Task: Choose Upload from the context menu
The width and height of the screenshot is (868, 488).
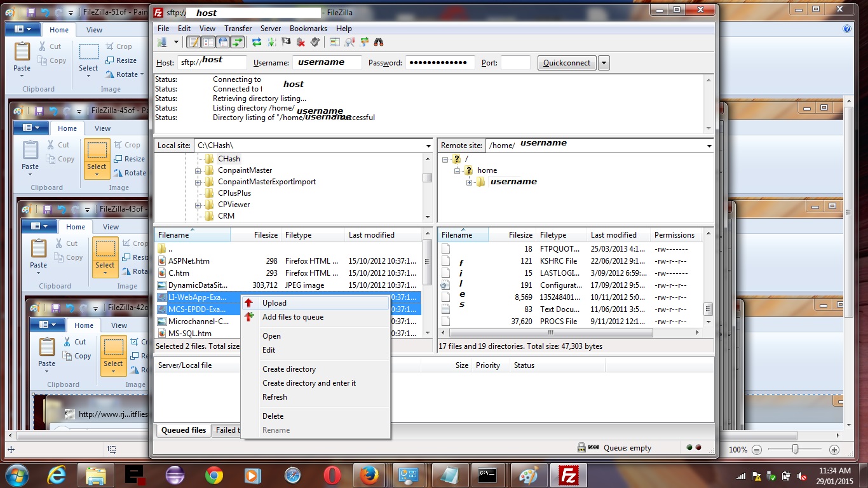Action: (316, 303)
